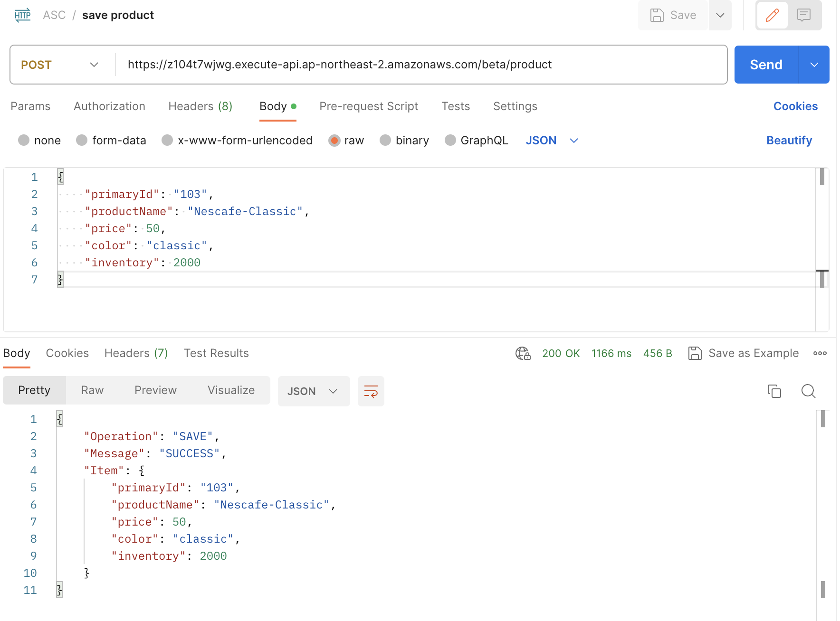
Task: Click Save as Example disk icon
Action: (695, 353)
